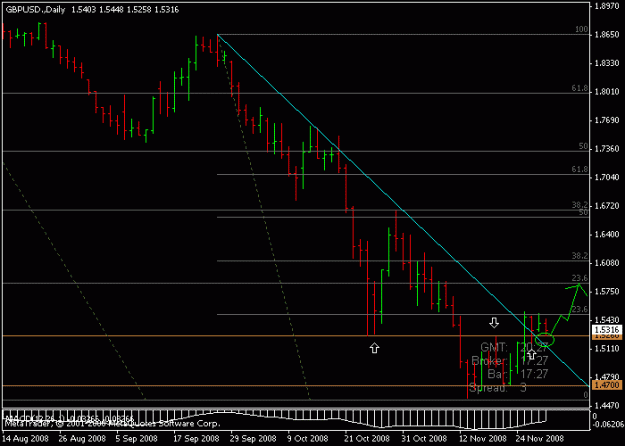
Task: Click the 29 Sep 2008 date label
Action: 253,438
